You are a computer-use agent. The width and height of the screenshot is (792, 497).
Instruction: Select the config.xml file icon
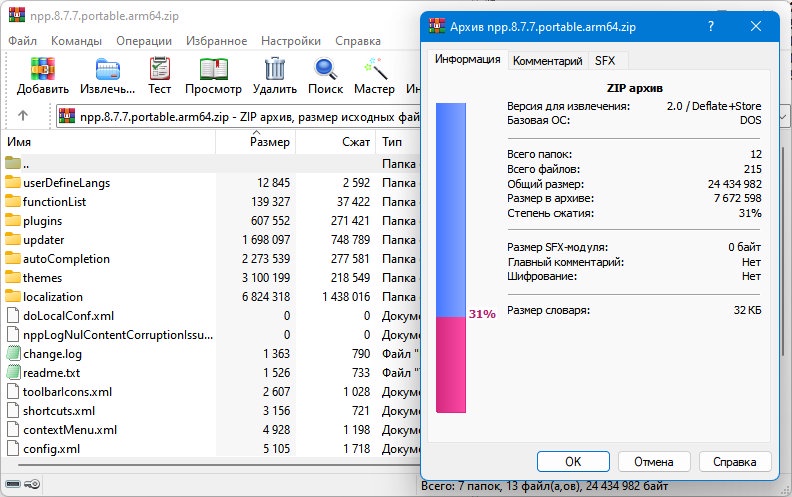[x=13, y=449]
